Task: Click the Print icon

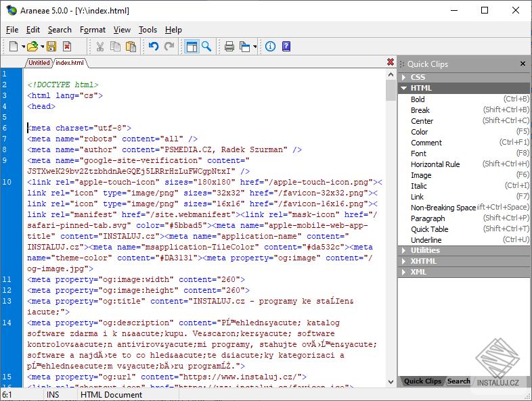Action: pyautogui.click(x=229, y=47)
